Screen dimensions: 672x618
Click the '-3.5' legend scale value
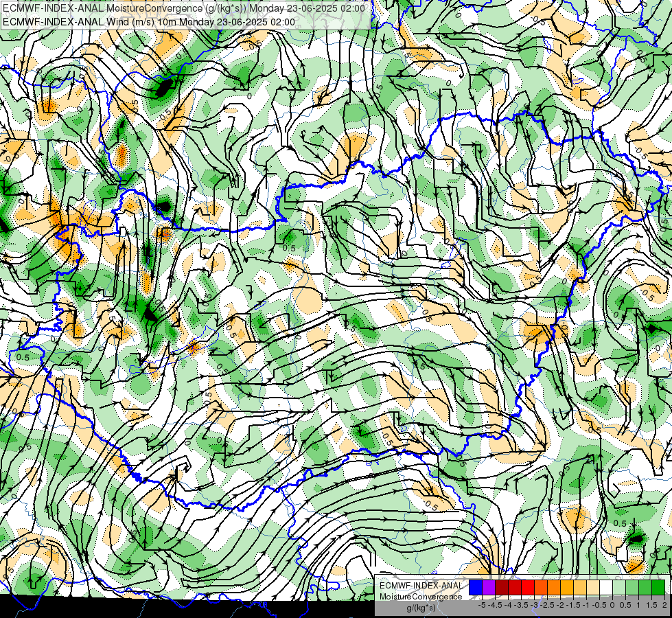click(x=522, y=605)
